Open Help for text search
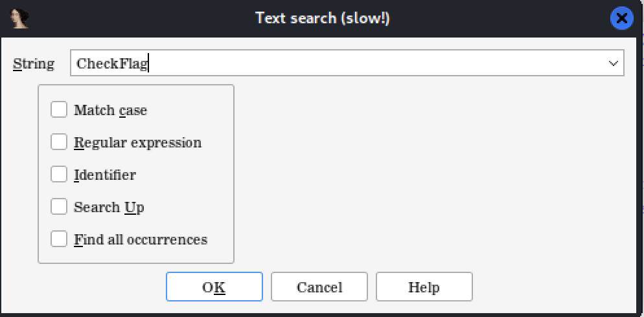Screen dimensions: 644x317 click(x=424, y=287)
